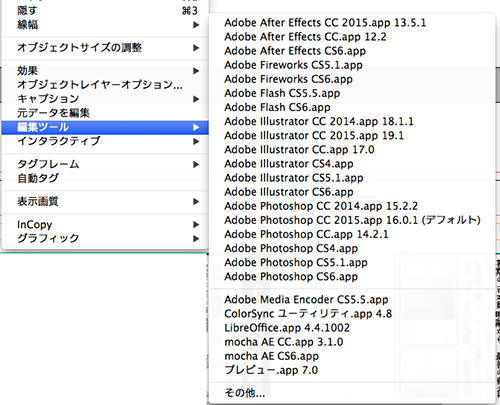Choose Adobe Photoshop CC.app 14.2.1
500x405 pixels.
[x=352, y=234]
